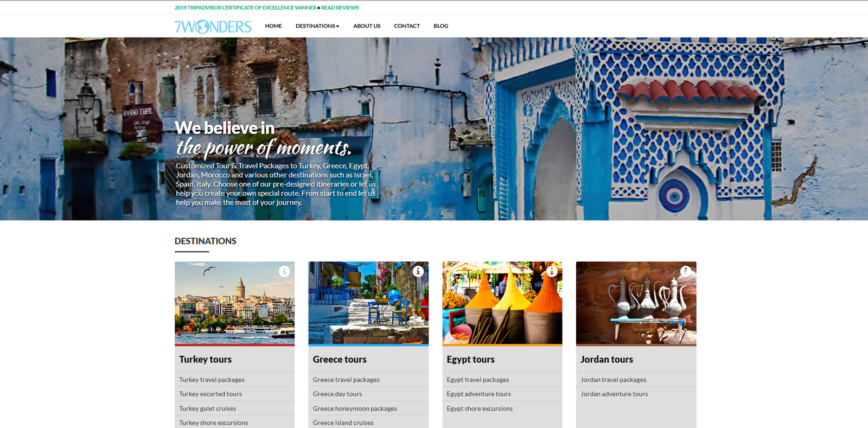The height and width of the screenshot is (428, 868).
Task: Select Jordan travel packages
Action: pos(614,380)
